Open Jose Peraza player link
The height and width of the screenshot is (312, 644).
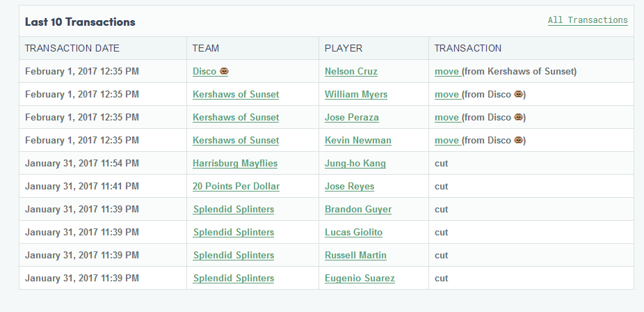[x=352, y=118]
